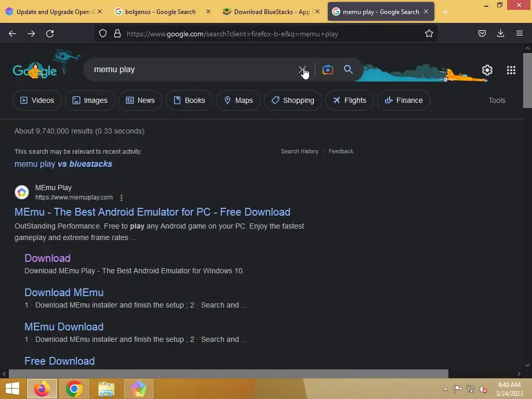Go forward using the forward arrow

click(31, 34)
